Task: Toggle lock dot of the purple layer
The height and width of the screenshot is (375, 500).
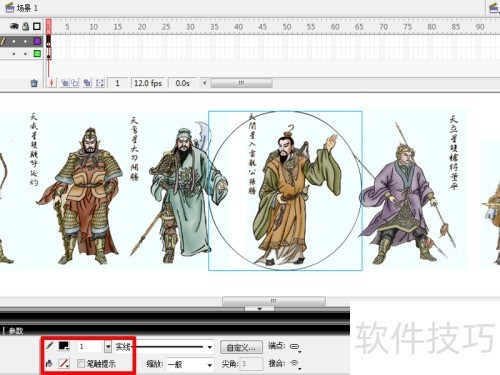Action: pyautogui.click(x=25, y=41)
